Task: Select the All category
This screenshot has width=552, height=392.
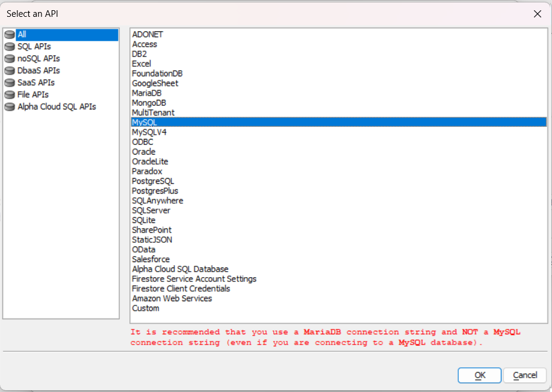Action: coord(67,35)
